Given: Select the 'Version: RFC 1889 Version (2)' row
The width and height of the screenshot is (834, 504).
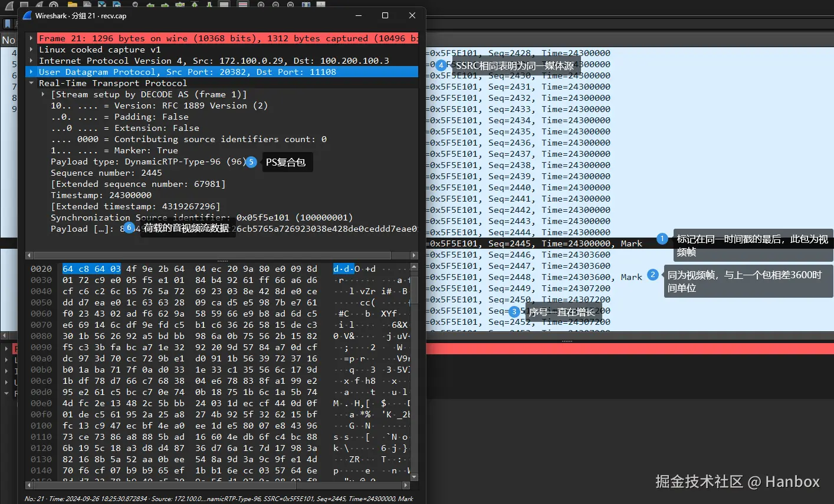Looking at the screenshot, I should coord(159,106).
